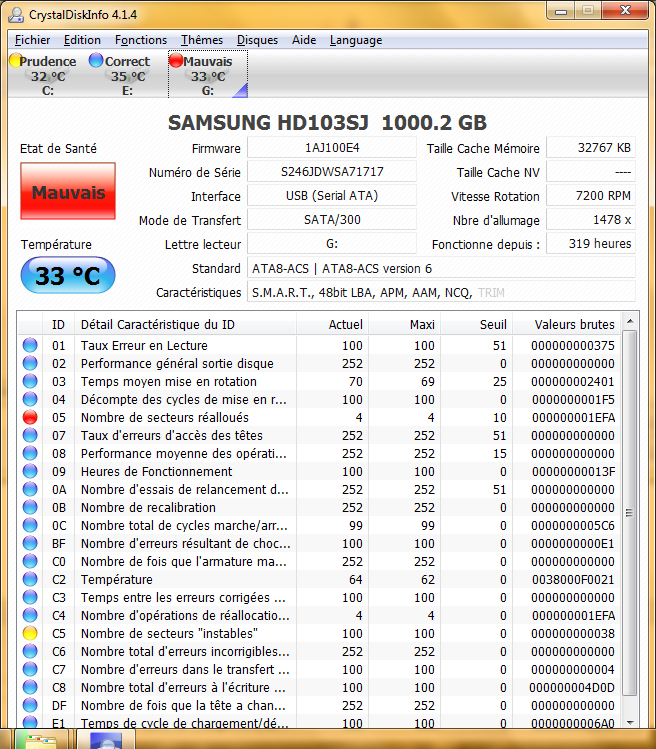656x749 pixels.
Task: Click the power-on count value 1478 x
Action: [591, 220]
